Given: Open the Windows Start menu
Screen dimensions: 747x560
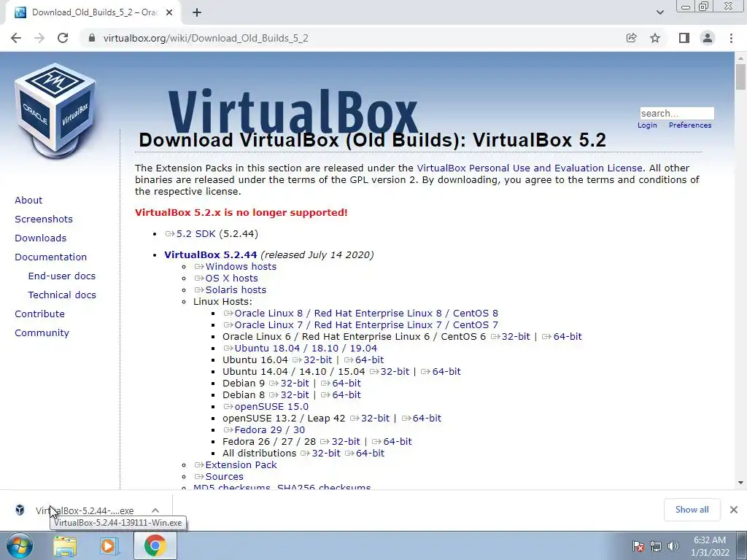Looking at the screenshot, I should 19,545.
